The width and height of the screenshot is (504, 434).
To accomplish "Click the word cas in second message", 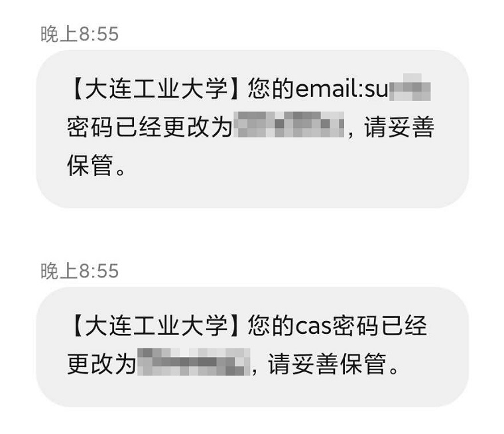I will 313,326.
